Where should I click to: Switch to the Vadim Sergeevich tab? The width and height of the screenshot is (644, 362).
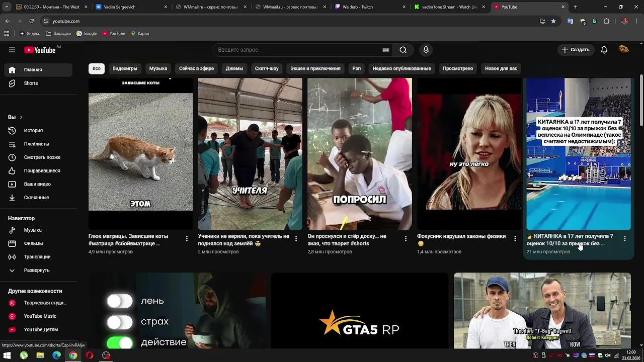(x=131, y=7)
